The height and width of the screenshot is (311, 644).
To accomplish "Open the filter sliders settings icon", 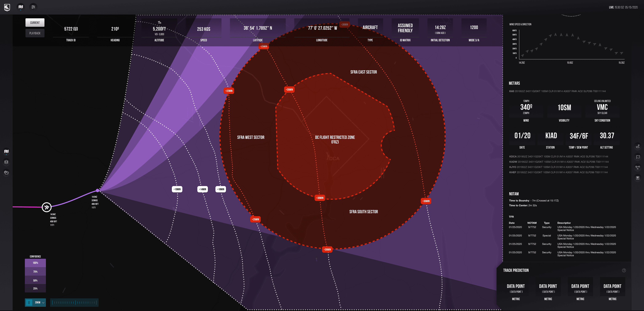I will [33, 7].
